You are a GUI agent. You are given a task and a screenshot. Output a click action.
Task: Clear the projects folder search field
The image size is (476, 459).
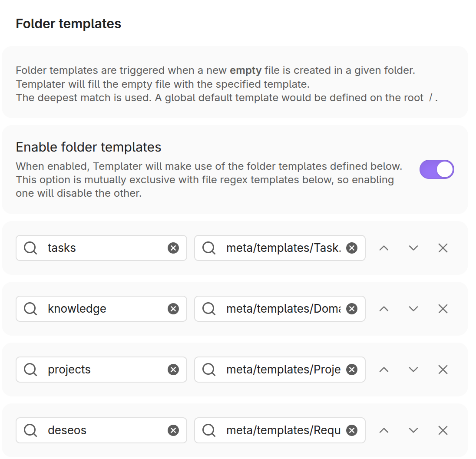coord(173,370)
